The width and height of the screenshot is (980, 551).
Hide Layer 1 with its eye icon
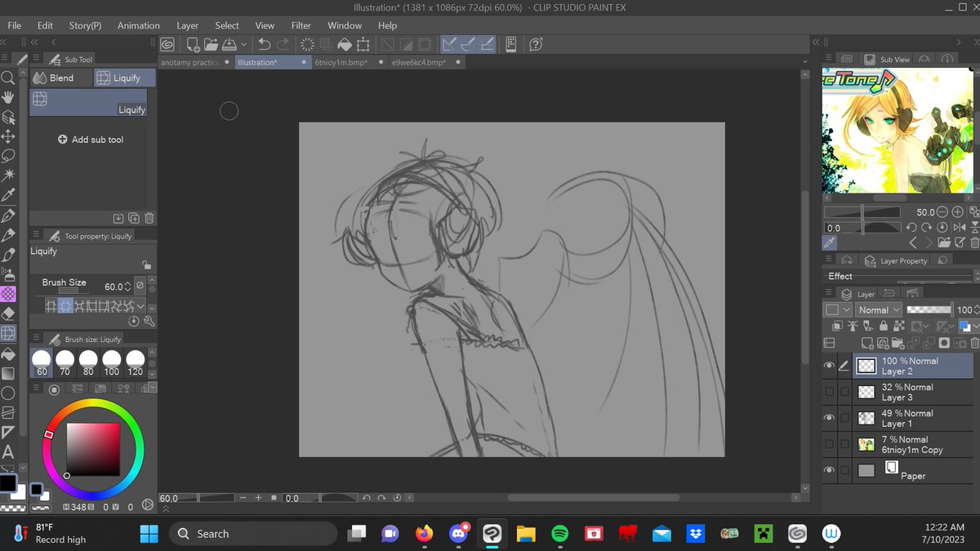pyautogui.click(x=830, y=418)
